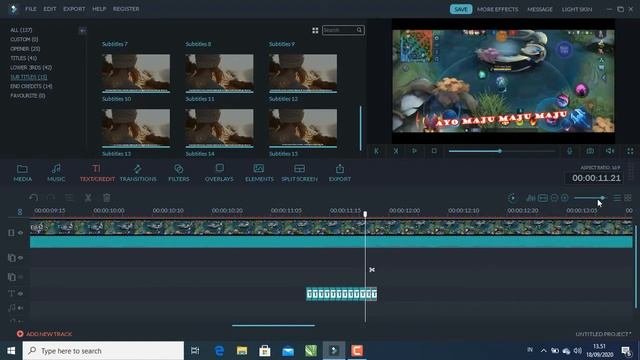Switch library to grid view icon
The width and height of the screenshot is (640, 360).
(x=315, y=30)
